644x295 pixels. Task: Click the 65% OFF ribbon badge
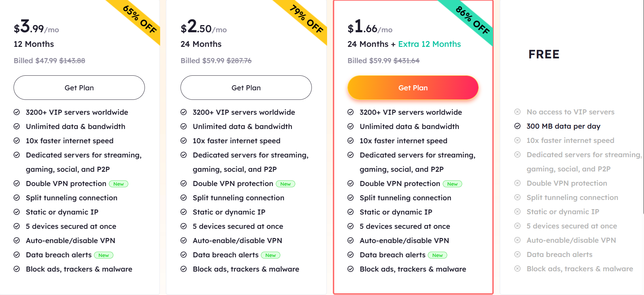(139, 19)
